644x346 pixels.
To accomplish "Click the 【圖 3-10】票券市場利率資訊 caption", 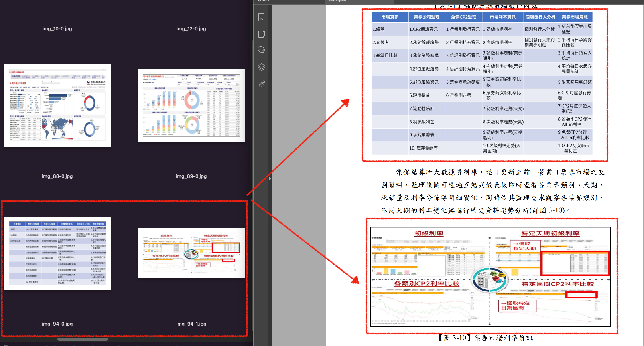I will click(x=485, y=338).
